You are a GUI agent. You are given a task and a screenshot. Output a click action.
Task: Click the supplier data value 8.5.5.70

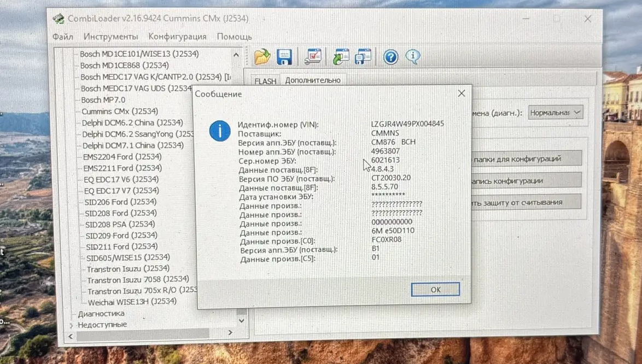[x=384, y=187]
